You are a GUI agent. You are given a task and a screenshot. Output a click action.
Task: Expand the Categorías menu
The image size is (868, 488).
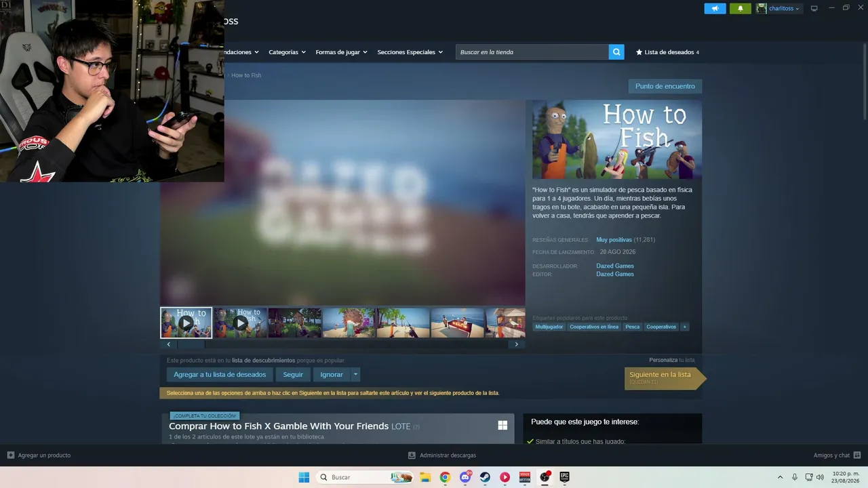coord(287,52)
